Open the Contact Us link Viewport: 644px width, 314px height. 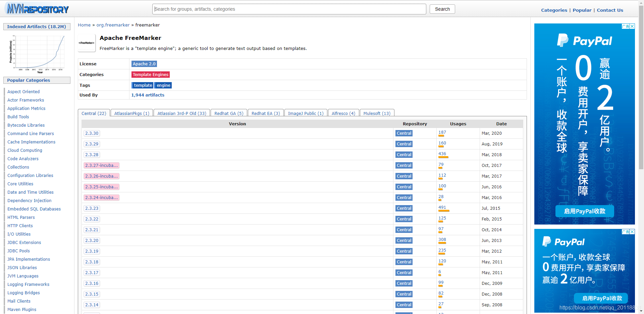(610, 10)
